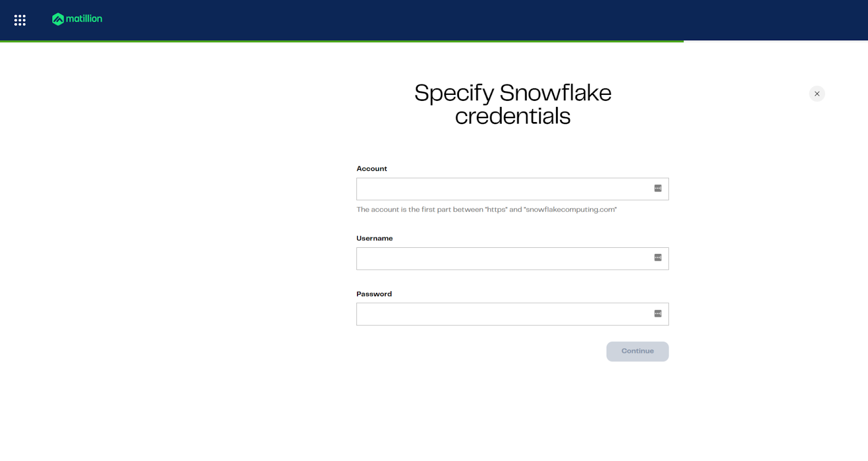
Task: Click the matillion wordmark text
Action: tap(84, 19)
